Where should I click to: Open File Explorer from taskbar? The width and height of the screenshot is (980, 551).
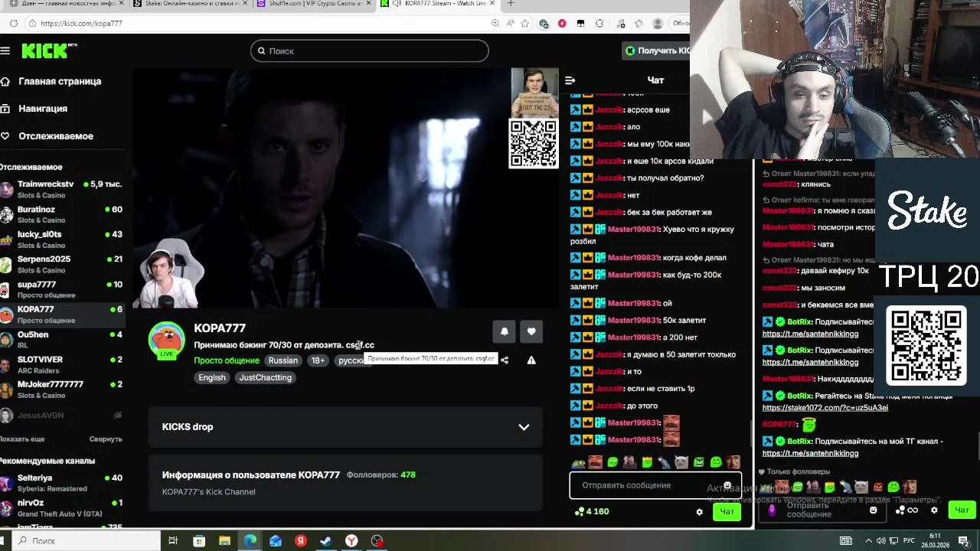click(224, 540)
